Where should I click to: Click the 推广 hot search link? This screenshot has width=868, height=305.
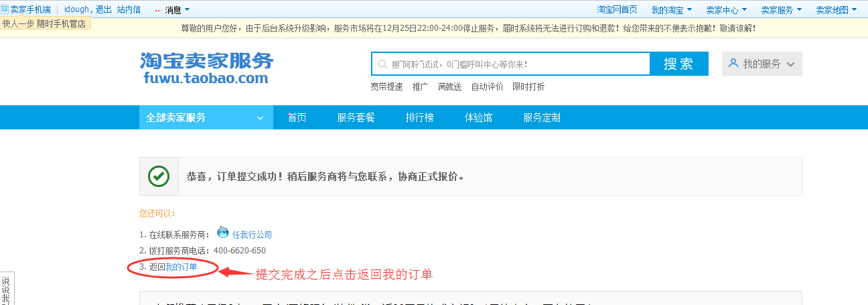click(421, 86)
